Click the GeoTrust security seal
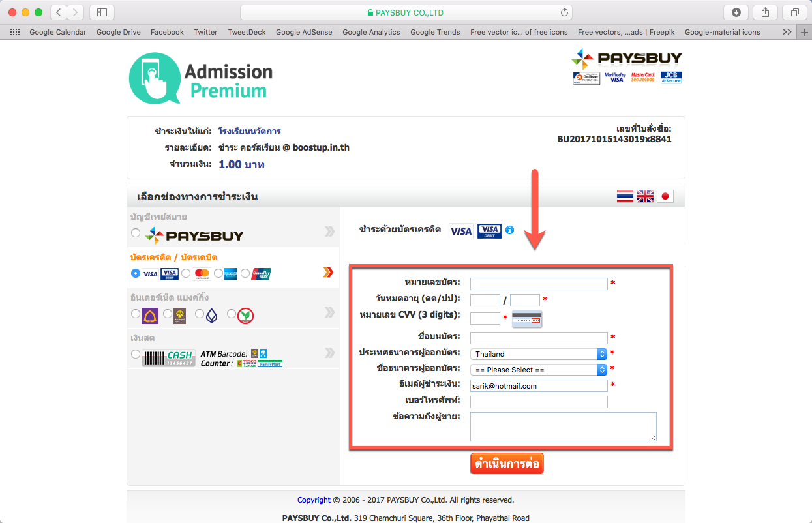 (586, 78)
